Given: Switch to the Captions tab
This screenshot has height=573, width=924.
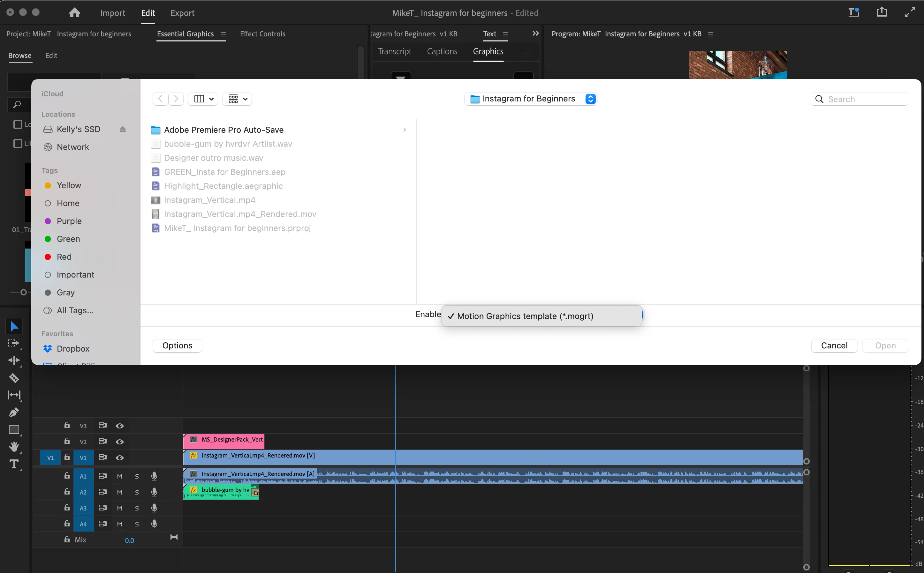Looking at the screenshot, I should (x=442, y=52).
